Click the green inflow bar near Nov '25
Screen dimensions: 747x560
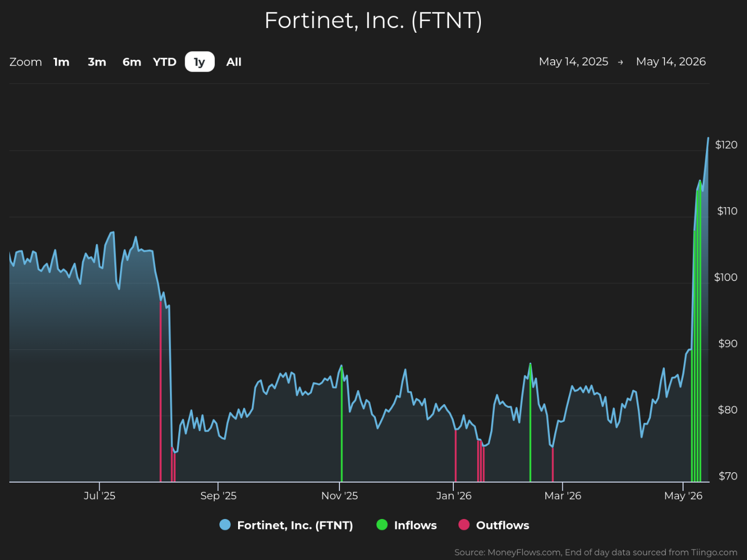point(342,424)
